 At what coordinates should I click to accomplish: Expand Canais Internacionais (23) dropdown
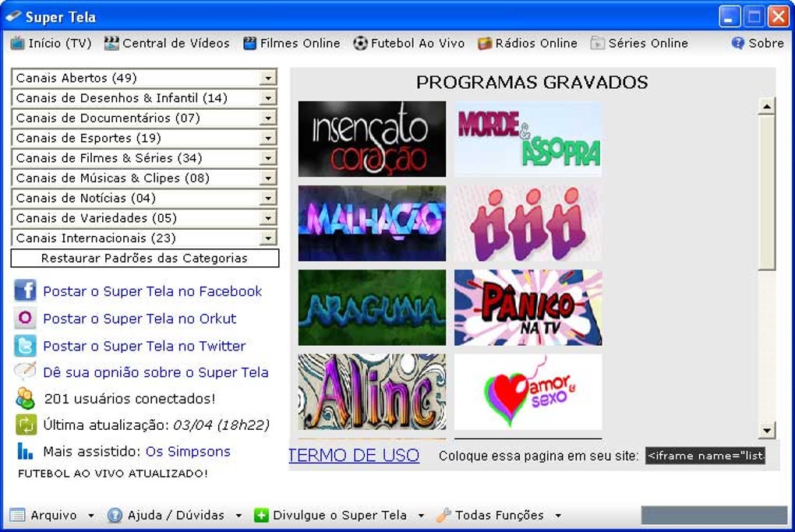coord(267,238)
